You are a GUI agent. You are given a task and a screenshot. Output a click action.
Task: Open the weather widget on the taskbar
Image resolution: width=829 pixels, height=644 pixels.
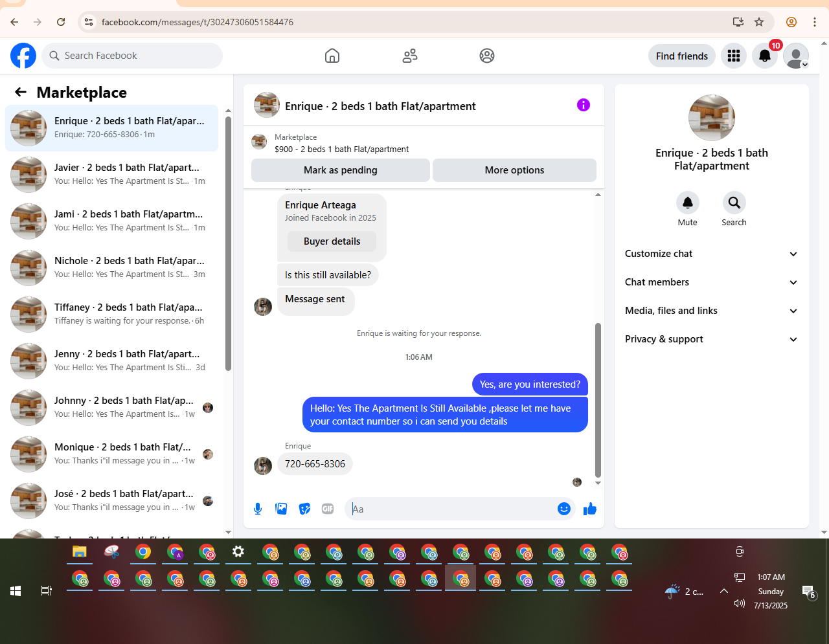coord(684,591)
